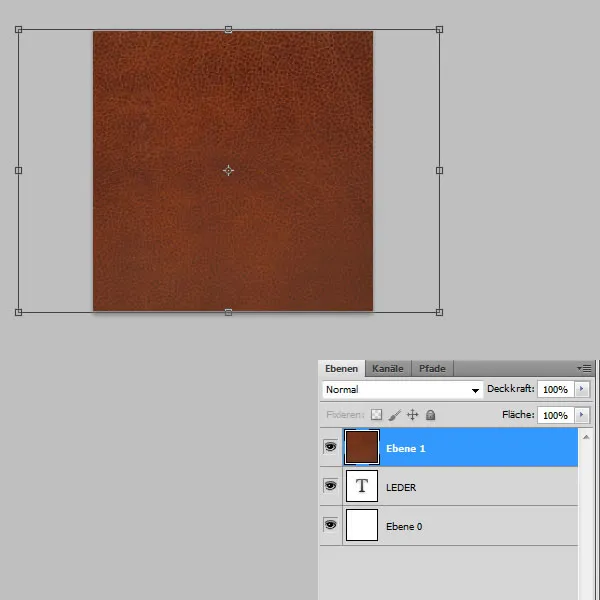Open the Normal blend mode dropdown
Viewport: 600px width, 600px height.
pos(402,389)
